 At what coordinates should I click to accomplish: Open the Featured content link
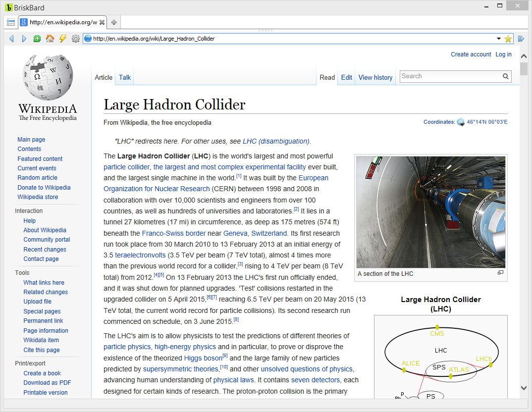coord(40,158)
